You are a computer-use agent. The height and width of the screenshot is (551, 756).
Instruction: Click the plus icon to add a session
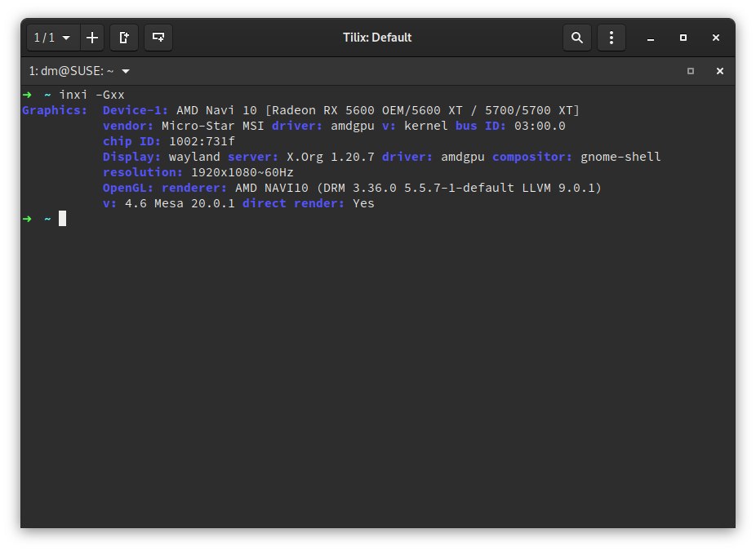[x=92, y=38]
